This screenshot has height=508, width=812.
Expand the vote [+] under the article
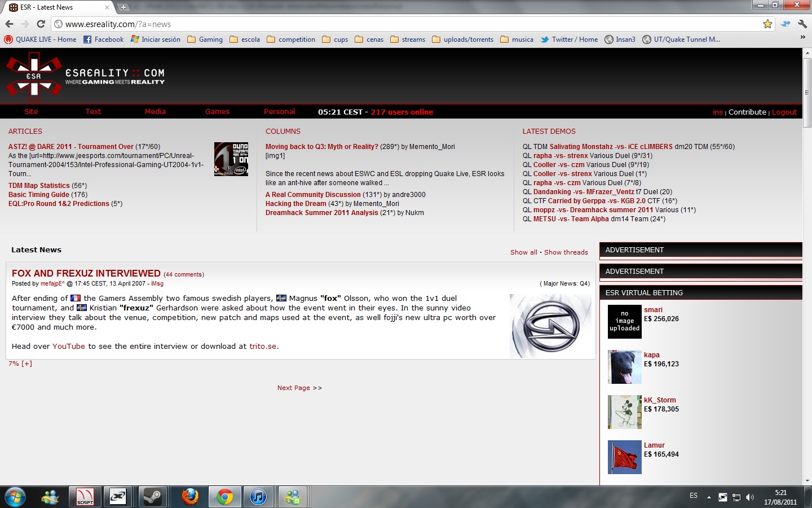coord(27,364)
